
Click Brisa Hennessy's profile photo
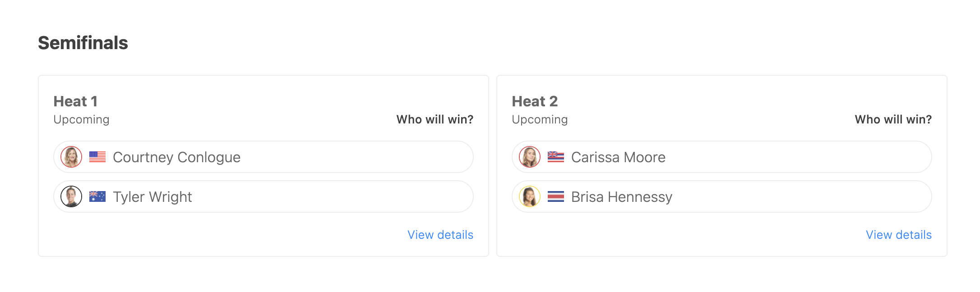pyautogui.click(x=530, y=196)
